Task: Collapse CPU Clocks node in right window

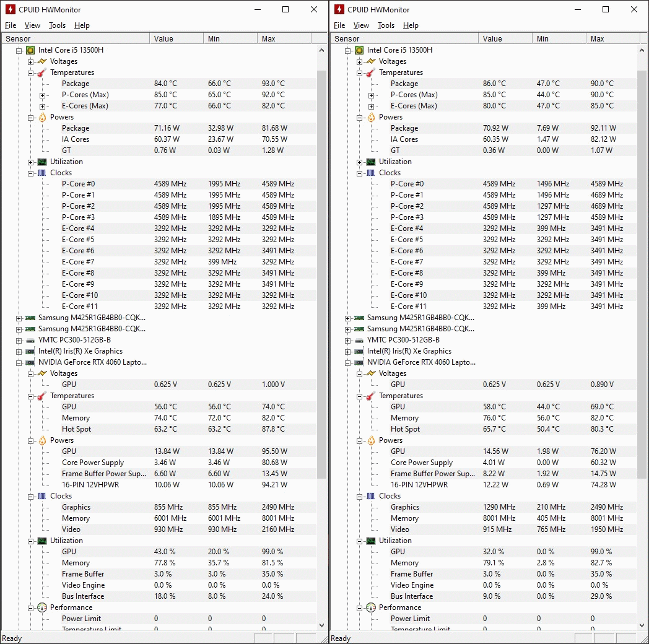Action: tap(359, 173)
